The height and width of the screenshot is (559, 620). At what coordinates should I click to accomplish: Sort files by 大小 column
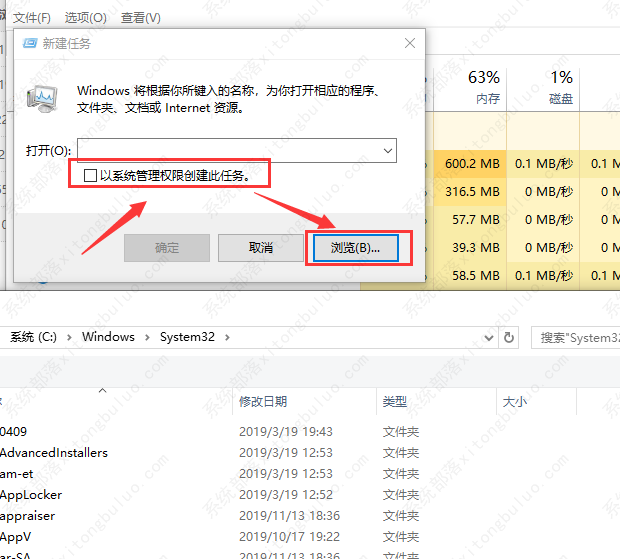click(x=514, y=402)
